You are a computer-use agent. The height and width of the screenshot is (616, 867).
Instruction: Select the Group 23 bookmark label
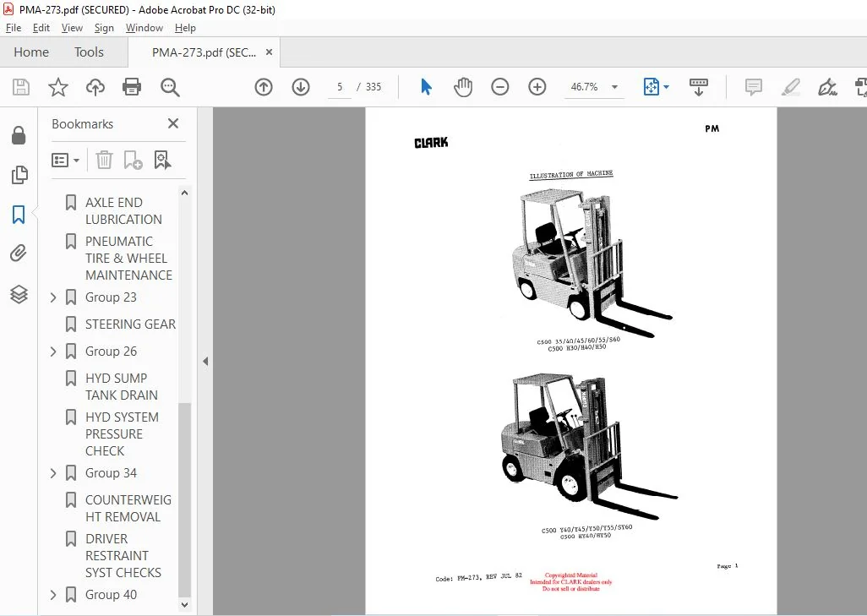click(x=111, y=297)
